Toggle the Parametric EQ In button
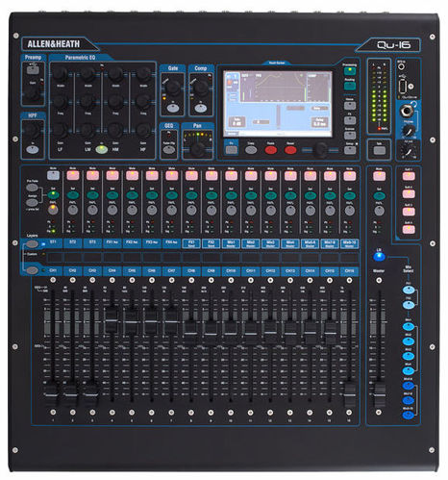 (x=102, y=149)
